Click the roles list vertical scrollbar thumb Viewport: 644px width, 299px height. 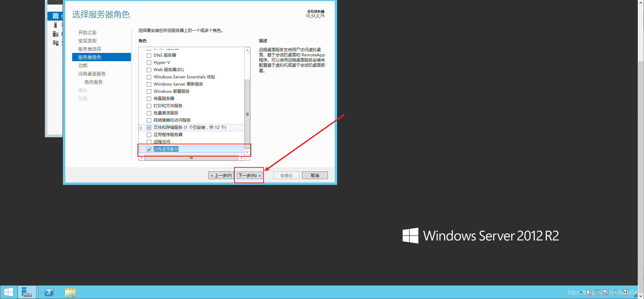click(x=247, y=114)
